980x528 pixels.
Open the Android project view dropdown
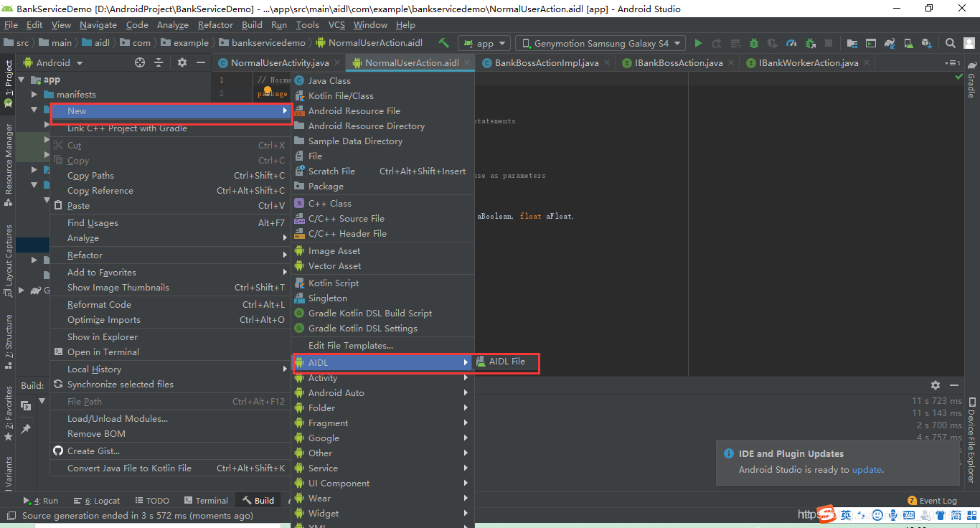pos(52,62)
